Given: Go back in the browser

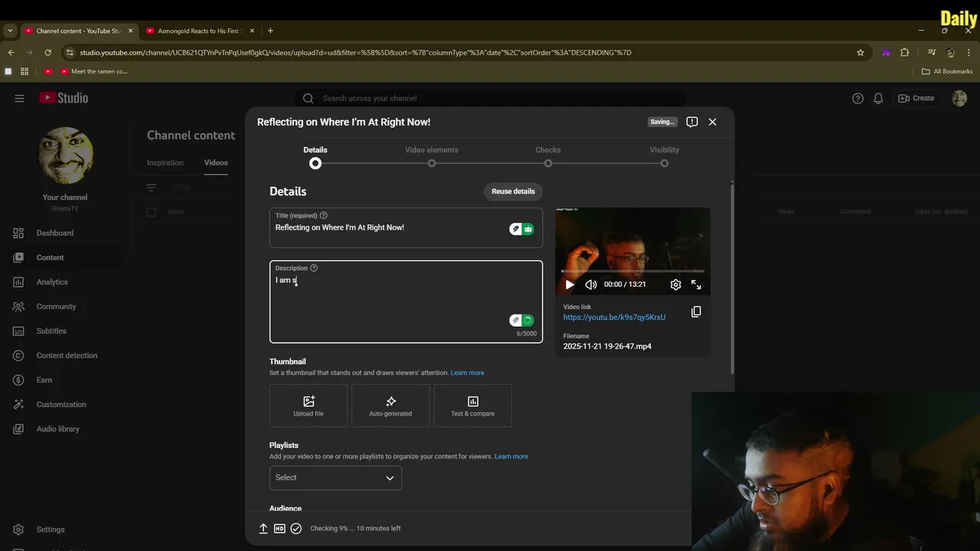Looking at the screenshot, I should pos(11,52).
